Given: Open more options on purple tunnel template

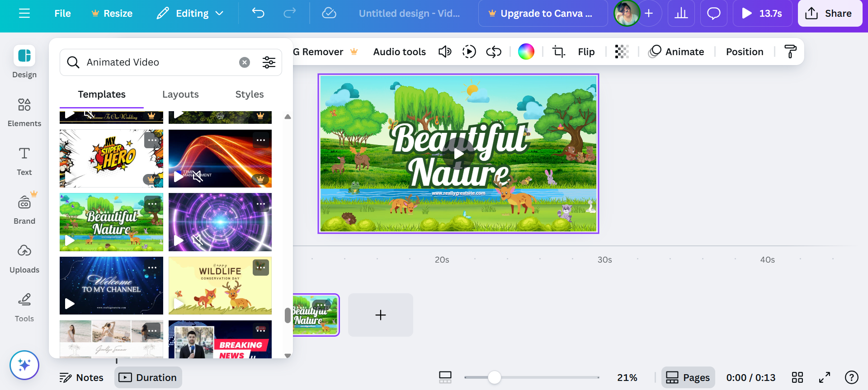Looking at the screenshot, I should click(x=261, y=204).
